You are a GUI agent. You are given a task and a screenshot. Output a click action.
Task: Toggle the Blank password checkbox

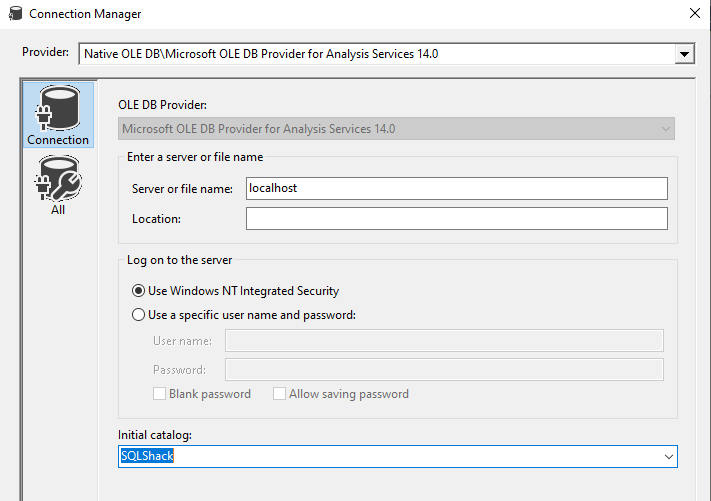[x=159, y=394]
